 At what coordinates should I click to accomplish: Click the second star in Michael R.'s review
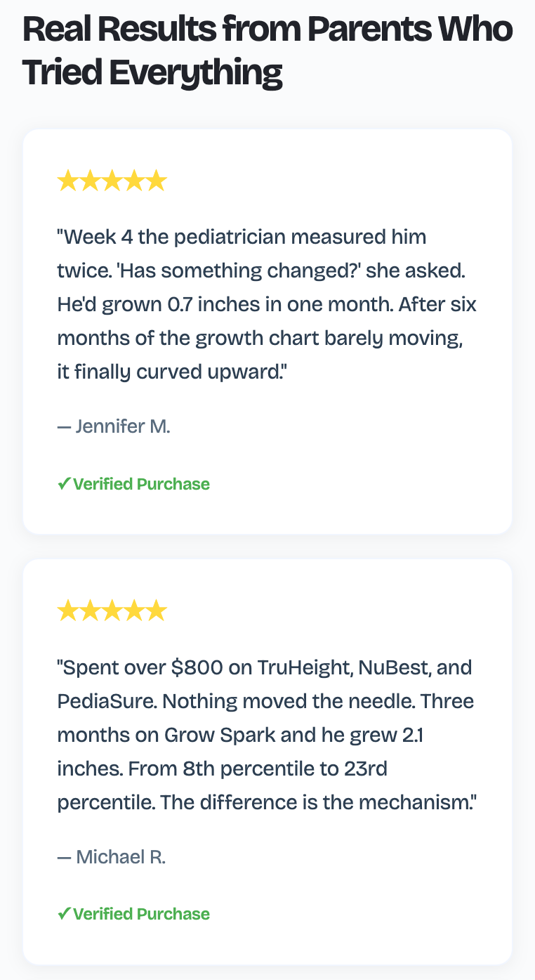coord(90,611)
